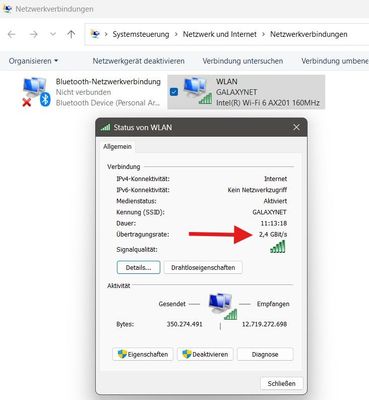Click Netzwerkverbindungen in the breadcrumb path
This screenshot has width=369, height=400.
click(x=309, y=34)
